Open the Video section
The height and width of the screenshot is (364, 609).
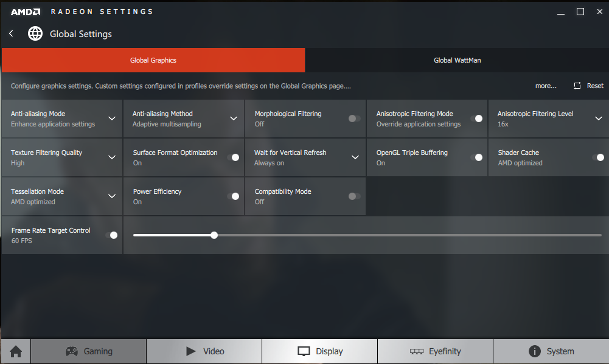pos(204,351)
